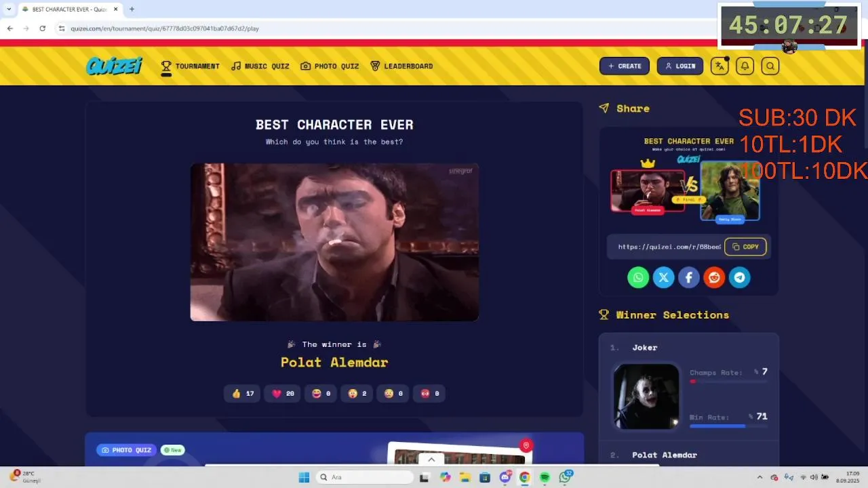
Task: Click the Polat Alemdar winner image
Action: click(x=334, y=242)
